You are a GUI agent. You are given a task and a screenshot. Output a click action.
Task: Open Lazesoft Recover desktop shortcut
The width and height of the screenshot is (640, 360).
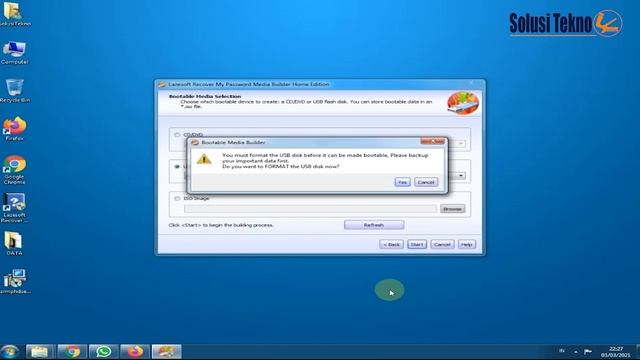point(14,208)
